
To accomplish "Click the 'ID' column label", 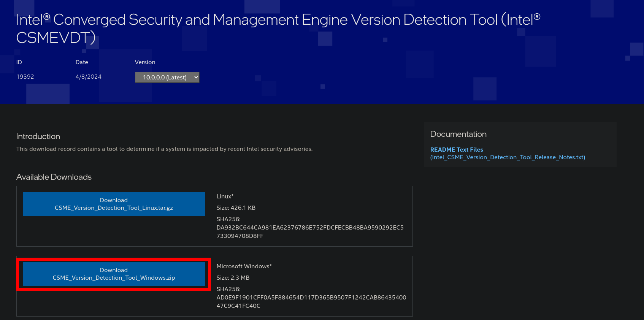I will [x=19, y=62].
